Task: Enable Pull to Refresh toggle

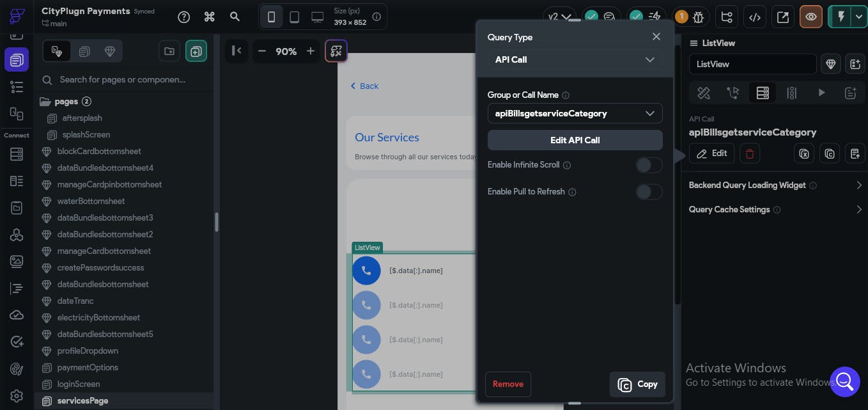Action: point(649,192)
